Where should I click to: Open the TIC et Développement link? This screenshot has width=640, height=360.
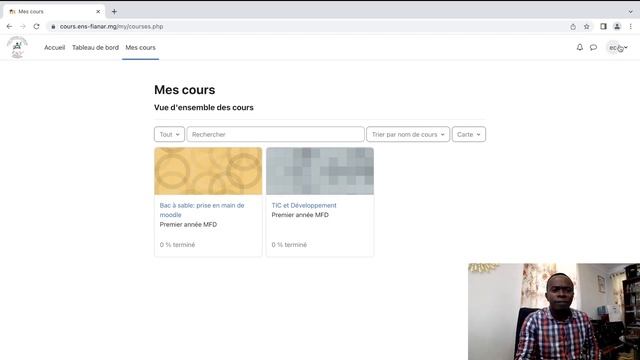[304, 205]
